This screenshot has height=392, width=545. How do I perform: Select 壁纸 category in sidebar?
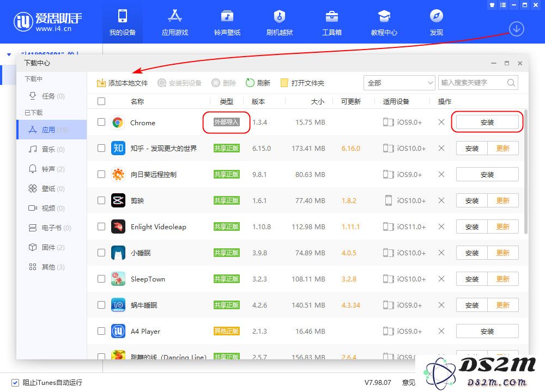[51, 188]
